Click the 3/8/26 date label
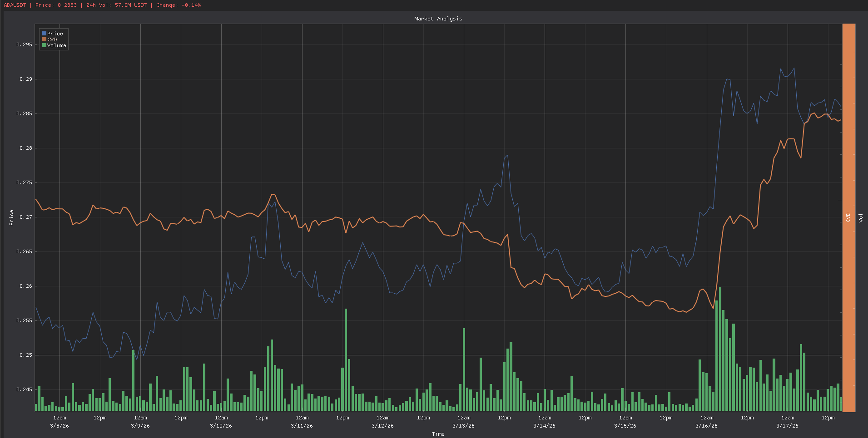The height and width of the screenshot is (438, 868). point(60,426)
